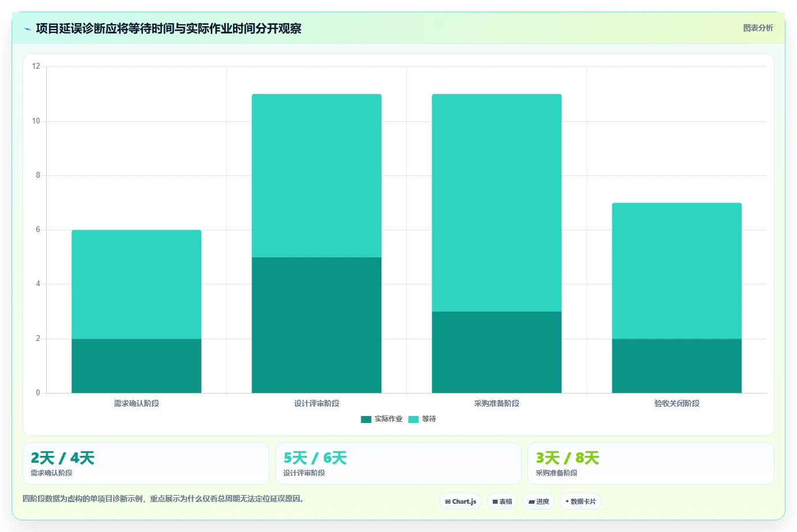
Task: Click the 等待 segment of 需求确认阶段 bar
Action: click(x=136, y=284)
